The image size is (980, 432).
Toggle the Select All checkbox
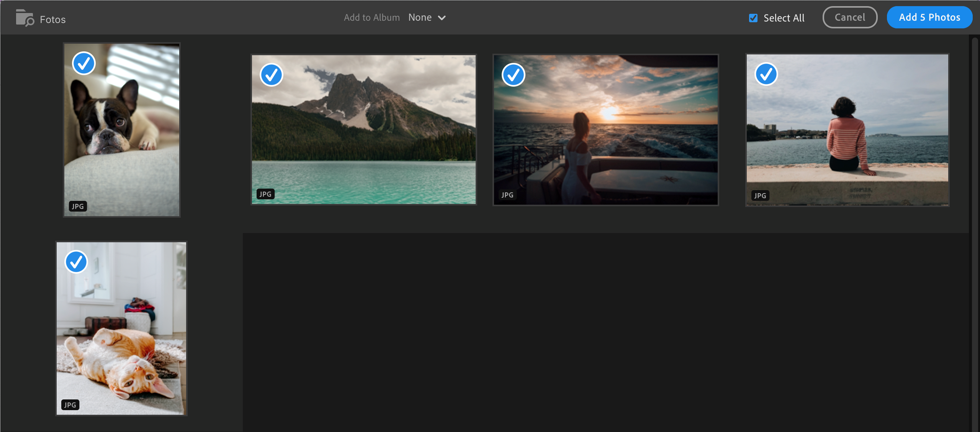tap(753, 18)
